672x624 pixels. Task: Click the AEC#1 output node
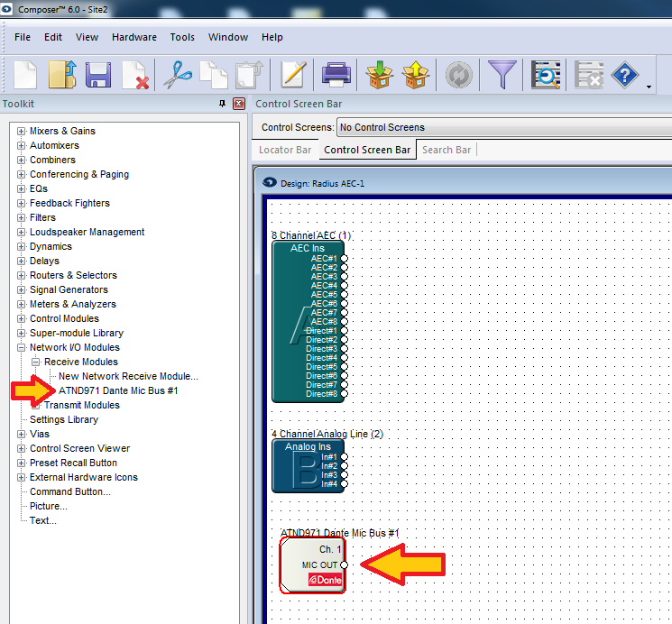pyautogui.click(x=344, y=259)
